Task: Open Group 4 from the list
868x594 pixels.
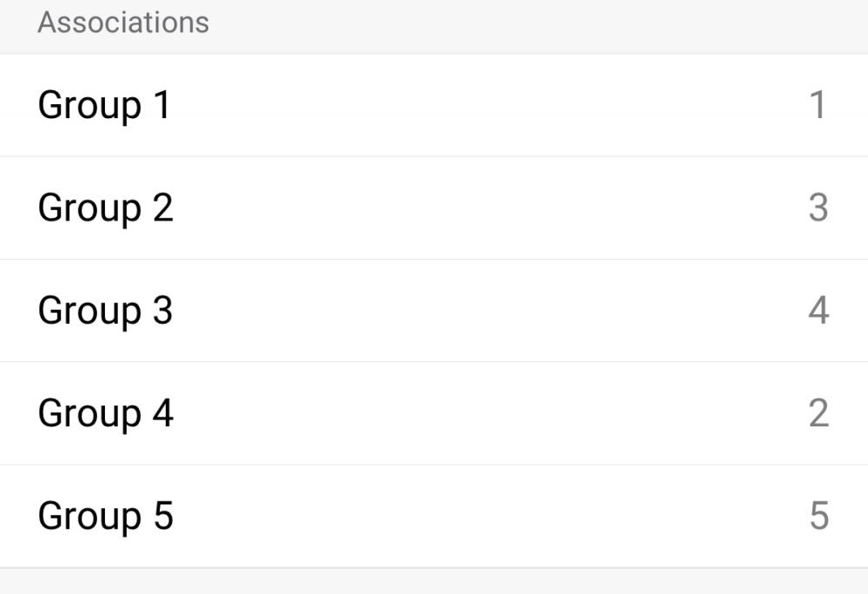Action: coord(105,413)
